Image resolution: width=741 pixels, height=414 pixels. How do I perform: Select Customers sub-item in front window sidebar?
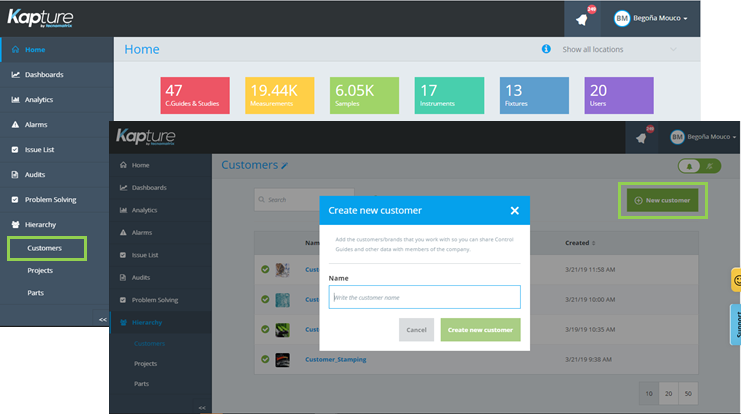pos(149,344)
